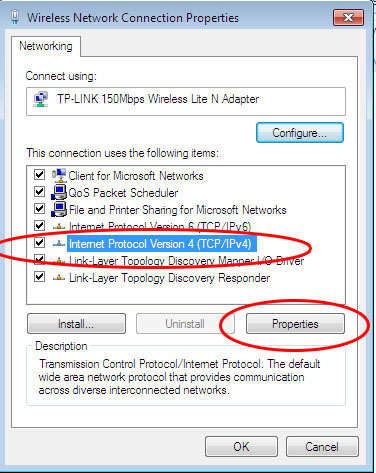The width and height of the screenshot is (376, 473).
Task: Toggle the Internet Protocol Version 4 checkbox
Action: [39, 243]
